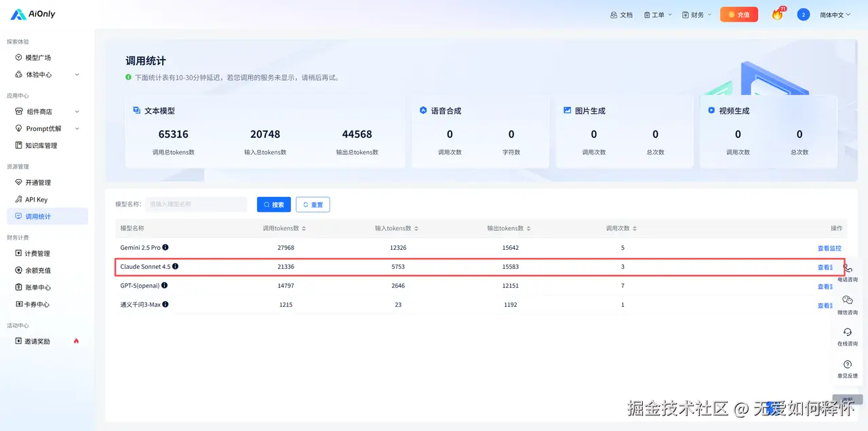Click the 14797 tokens cell
The width and height of the screenshot is (868, 431).
point(286,286)
